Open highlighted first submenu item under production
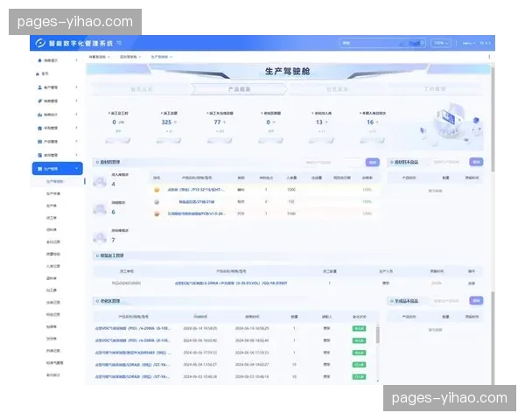Screen dimensions: 525x420 (54, 181)
